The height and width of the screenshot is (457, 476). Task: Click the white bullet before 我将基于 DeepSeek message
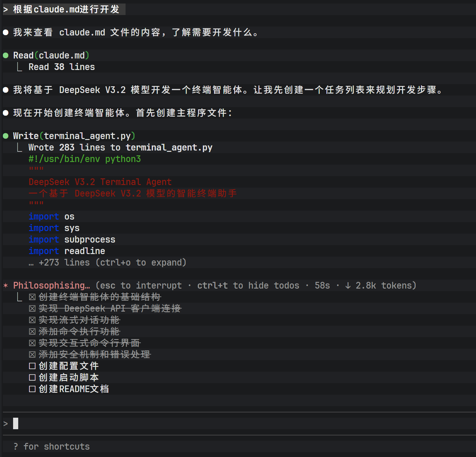coord(5,90)
